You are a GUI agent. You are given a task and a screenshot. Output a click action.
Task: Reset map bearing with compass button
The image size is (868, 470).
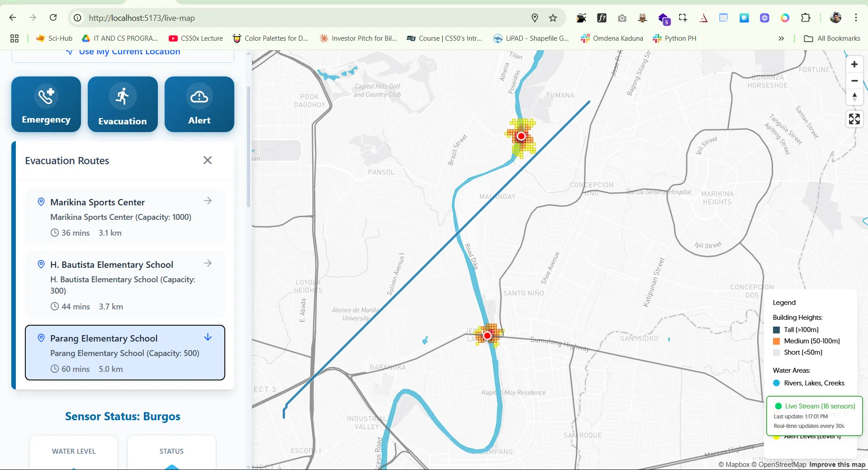click(854, 97)
